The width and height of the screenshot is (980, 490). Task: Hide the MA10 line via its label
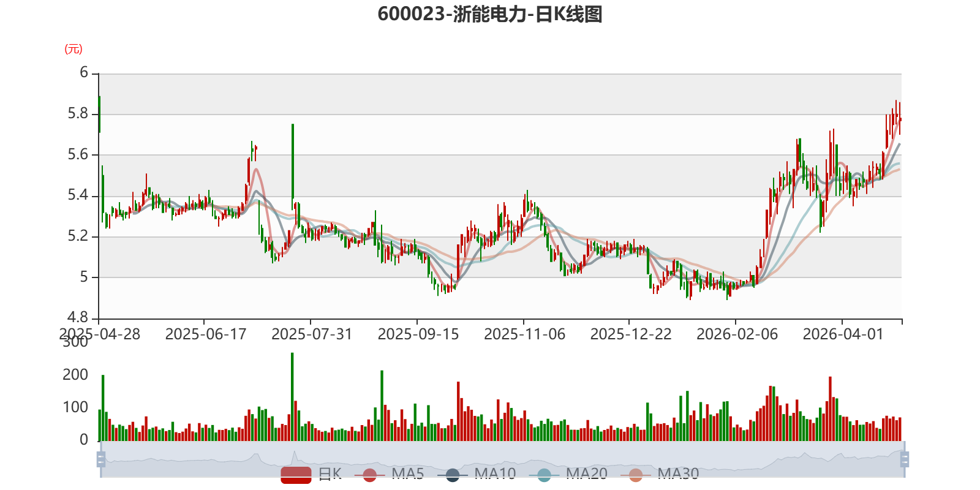(495, 474)
